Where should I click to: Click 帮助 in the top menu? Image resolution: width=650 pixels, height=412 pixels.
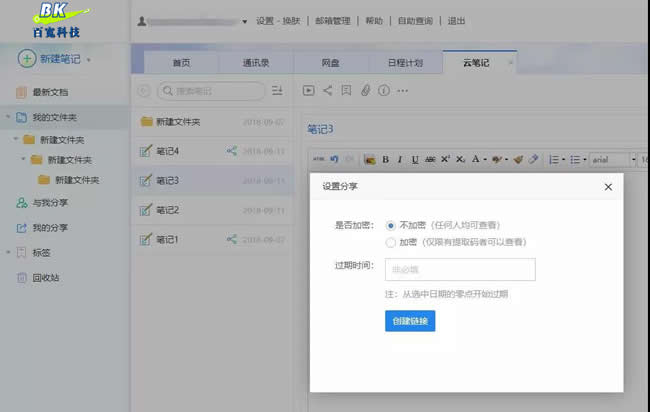click(374, 21)
